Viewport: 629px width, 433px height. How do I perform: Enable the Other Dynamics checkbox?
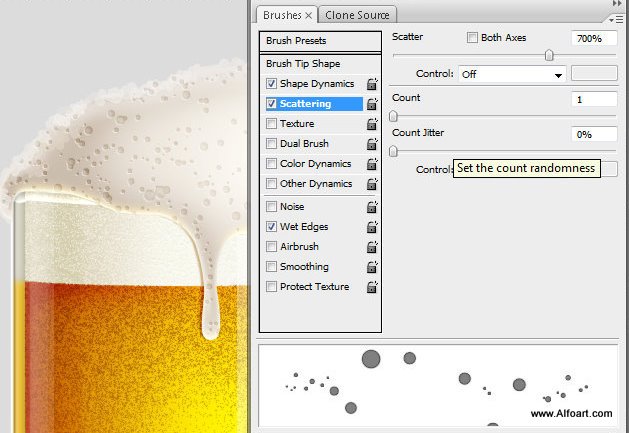(271, 183)
